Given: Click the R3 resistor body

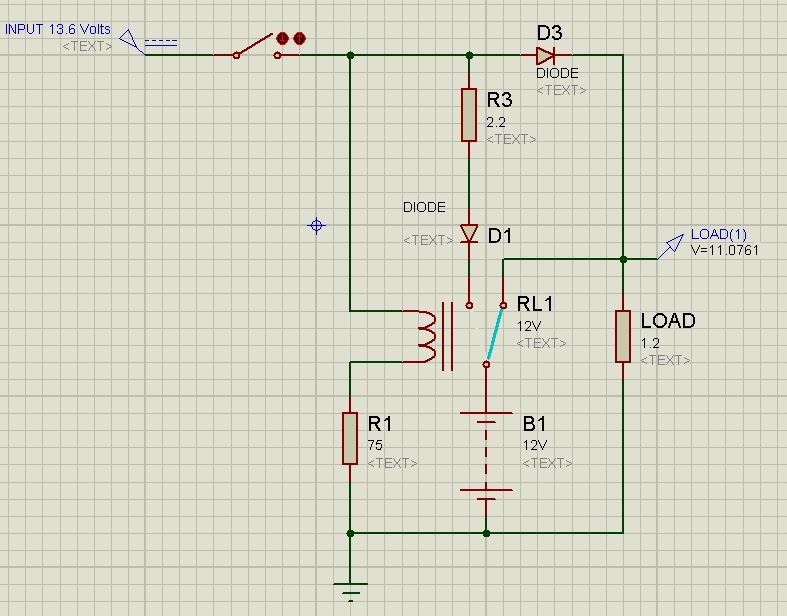Looking at the screenshot, I should click(x=469, y=114).
